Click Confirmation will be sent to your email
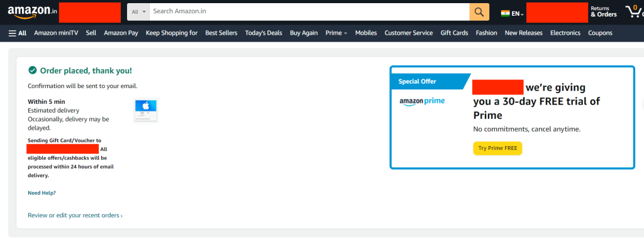 (82, 86)
